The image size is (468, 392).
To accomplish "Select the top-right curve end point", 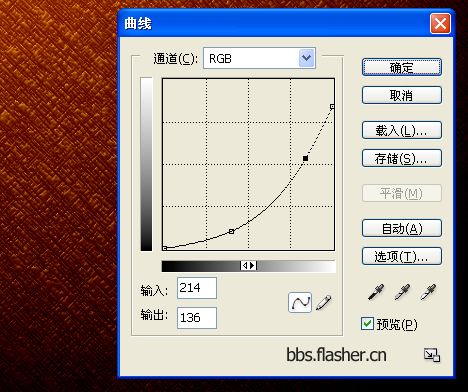I will pos(332,107).
